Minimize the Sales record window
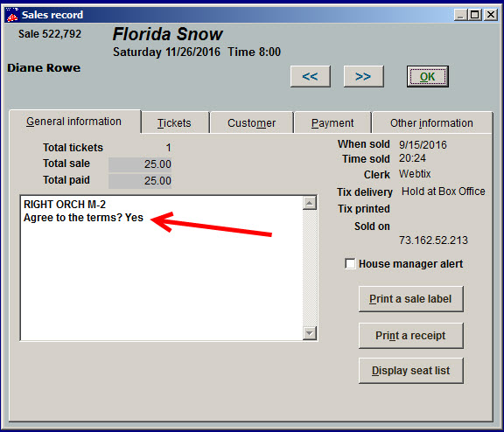Image resolution: width=504 pixels, height=432 pixels. point(460,15)
